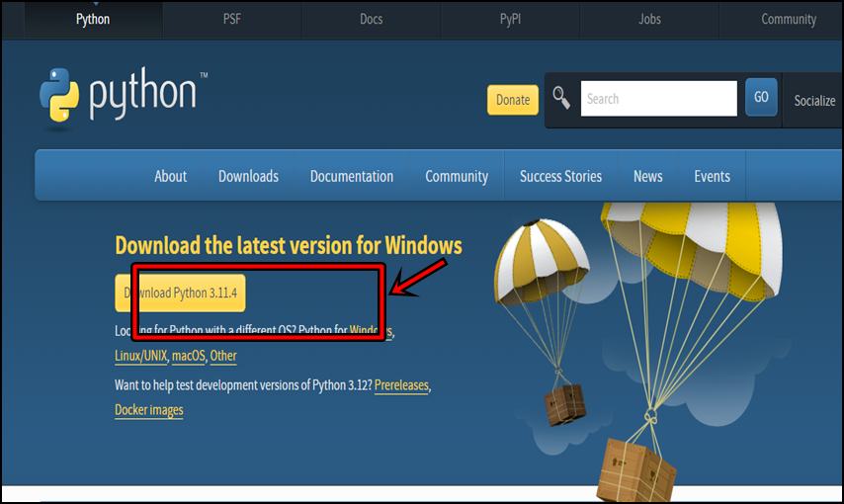This screenshot has height=504, width=844.
Task: Go to the PyPI top tab
Action: pos(510,20)
